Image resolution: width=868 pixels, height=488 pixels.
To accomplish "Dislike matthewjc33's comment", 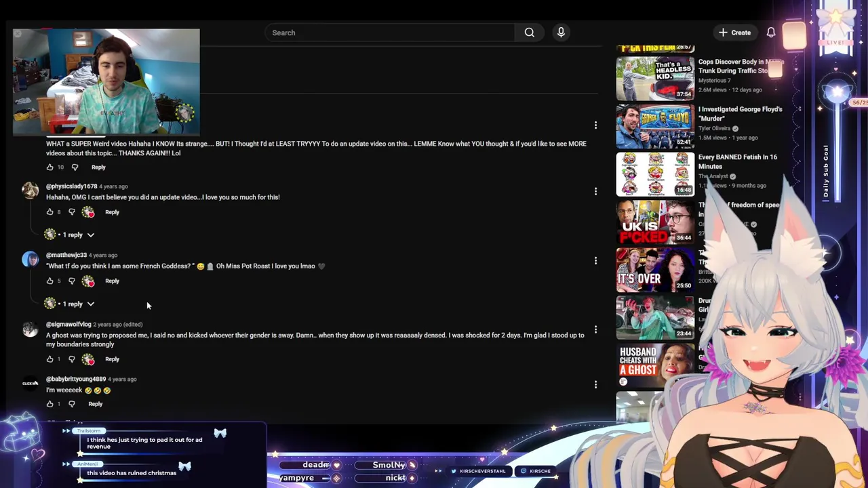I will click(x=72, y=281).
